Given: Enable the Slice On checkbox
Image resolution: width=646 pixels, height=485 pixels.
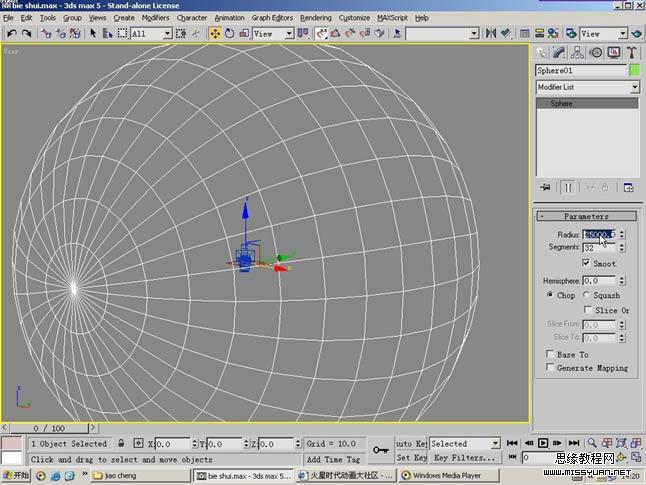Looking at the screenshot, I should click(588, 309).
